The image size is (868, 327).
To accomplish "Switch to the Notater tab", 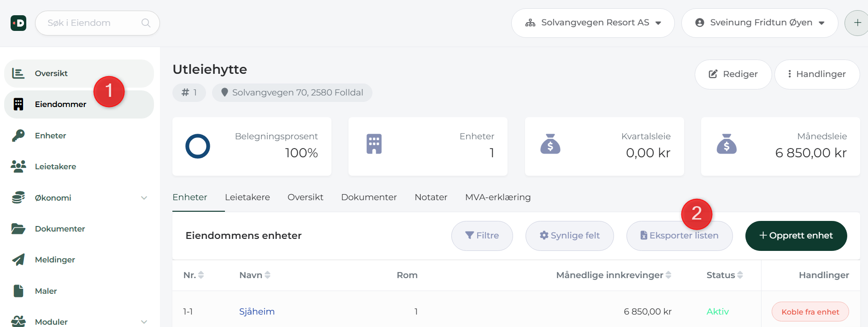I will (x=431, y=197).
